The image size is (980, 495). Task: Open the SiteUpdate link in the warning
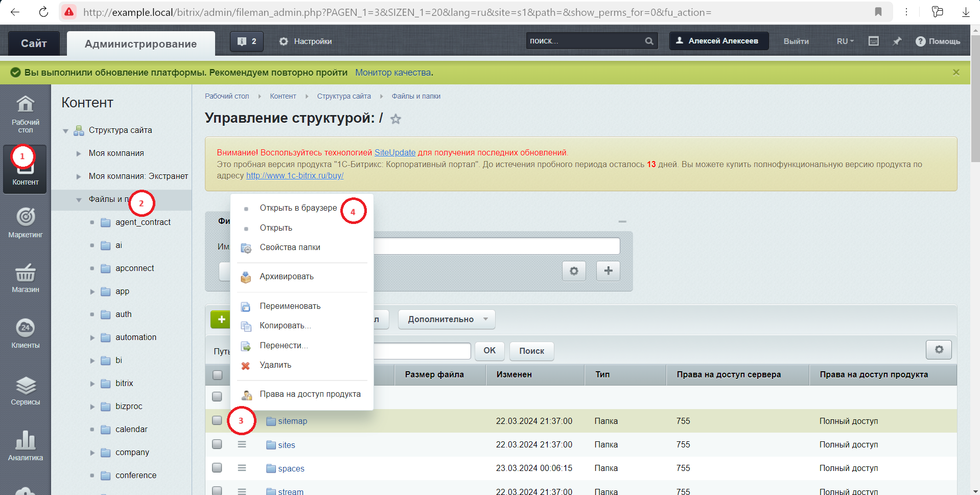pyautogui.click(x=395, y=152)
